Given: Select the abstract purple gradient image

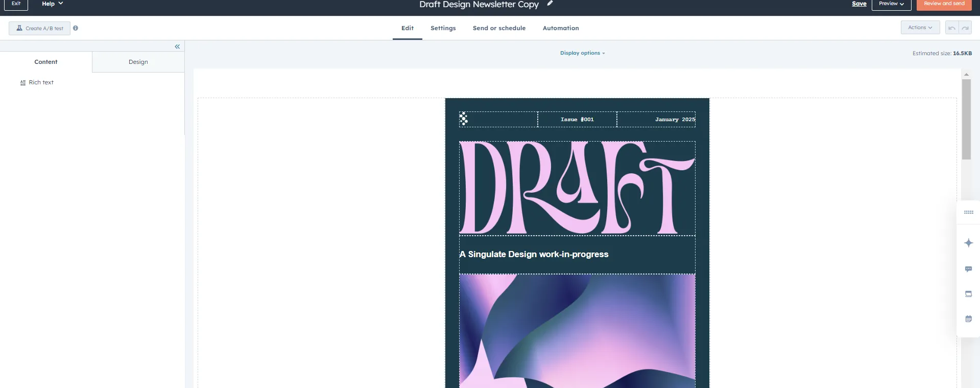Looking at the screenshot, I should pyautogui.click(x=577, y=331).
